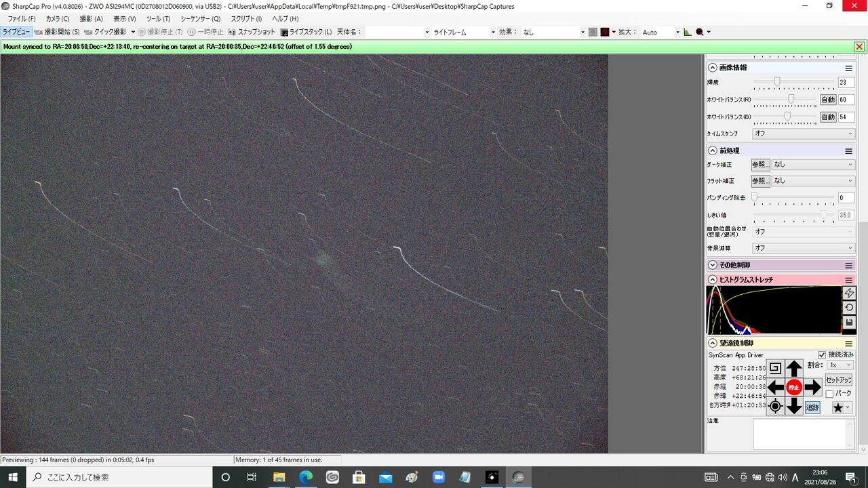Open the 拡大 zoom dropdown showing Auto
The height and width of the screenshot is (488, 868).
point(660,32)
